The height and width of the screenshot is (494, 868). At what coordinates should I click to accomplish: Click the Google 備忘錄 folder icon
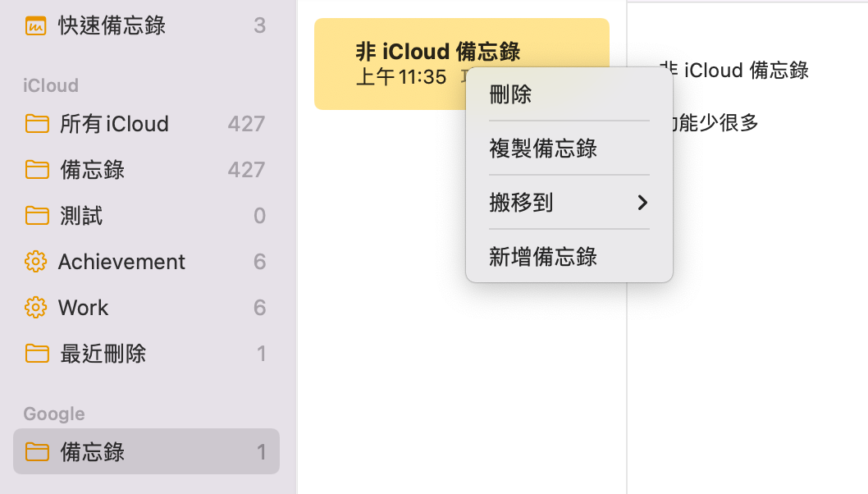(x=37, y=452)
